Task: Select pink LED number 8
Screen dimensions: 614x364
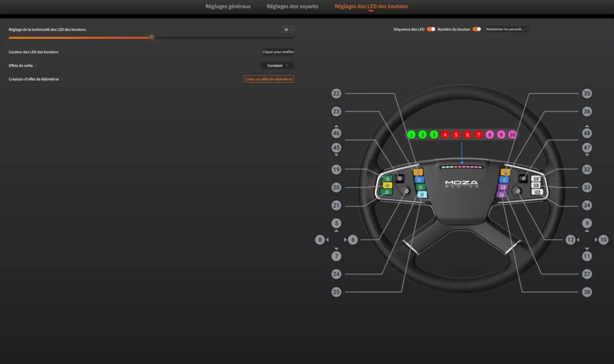Action: (489, 135)
